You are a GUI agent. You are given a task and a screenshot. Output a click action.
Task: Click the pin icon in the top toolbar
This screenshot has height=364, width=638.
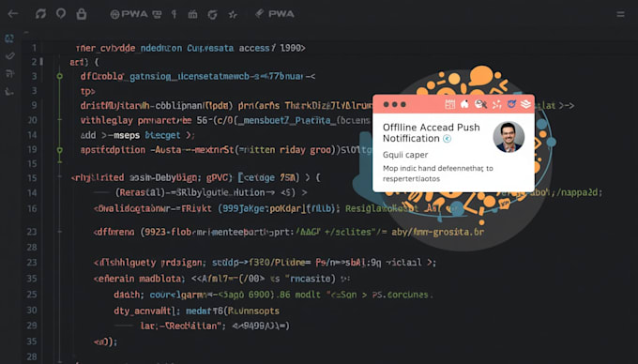[x=175, y=14]
